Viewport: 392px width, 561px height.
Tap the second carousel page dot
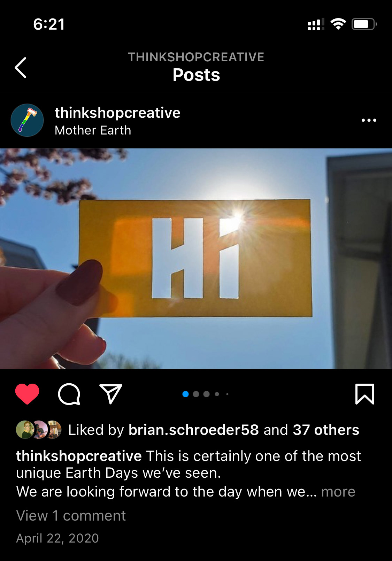coord(196,394)
